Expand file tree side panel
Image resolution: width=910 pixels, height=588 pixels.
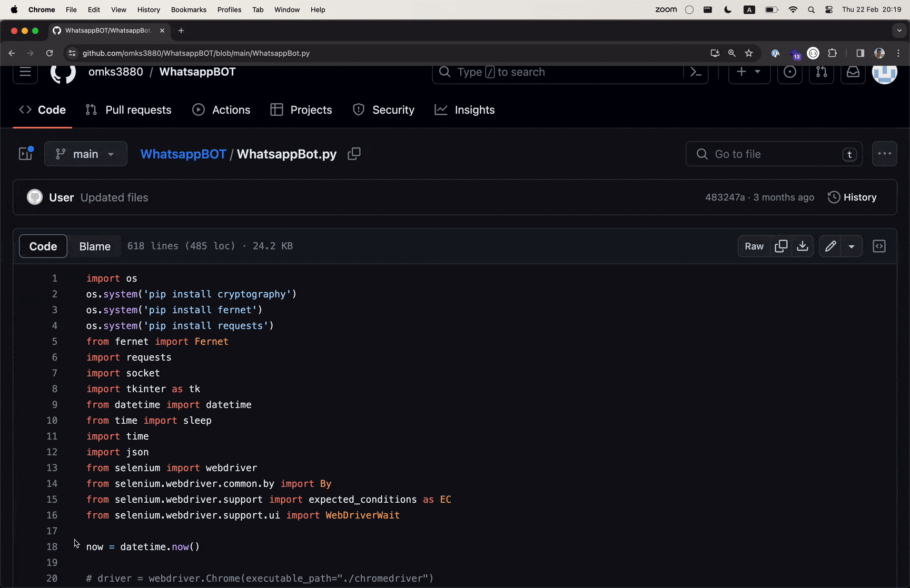point(26,154)
